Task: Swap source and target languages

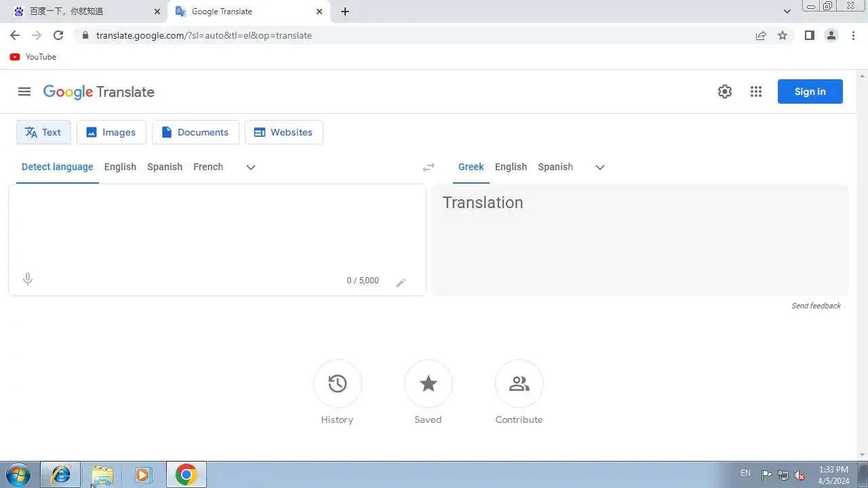Action: 429,167
